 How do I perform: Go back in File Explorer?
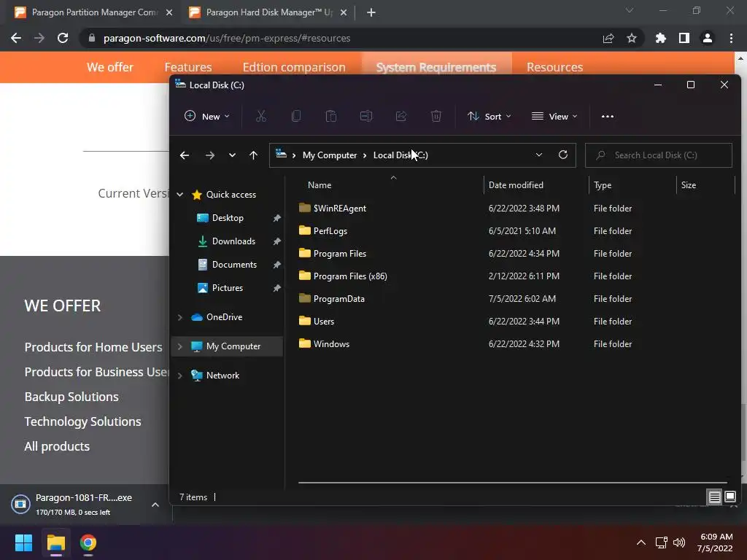click(185, 155)
